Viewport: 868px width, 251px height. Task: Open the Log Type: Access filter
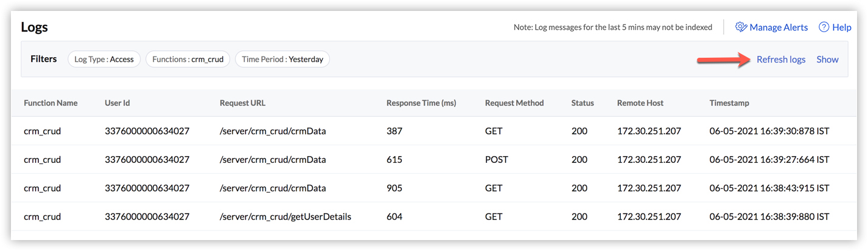pyautogui.click(x=104, y=60)
